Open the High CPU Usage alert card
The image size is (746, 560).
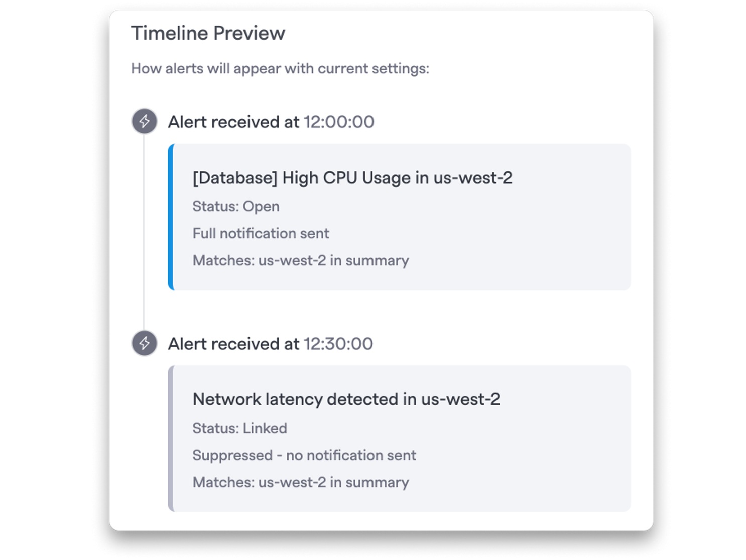[x=399, y=217]
